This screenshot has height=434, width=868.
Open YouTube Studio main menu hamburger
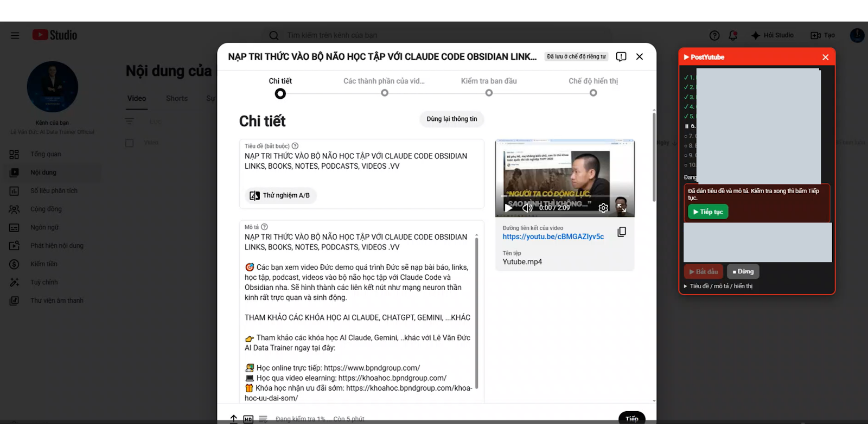(x=15, y=35)
